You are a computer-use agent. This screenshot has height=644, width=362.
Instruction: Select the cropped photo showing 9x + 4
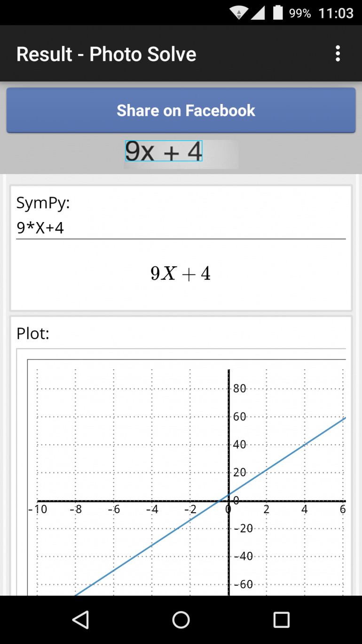[x=163, y=151]
